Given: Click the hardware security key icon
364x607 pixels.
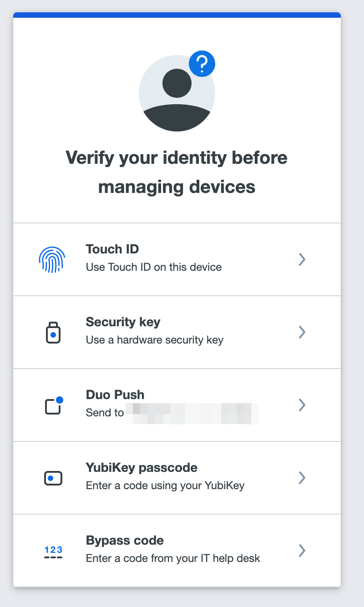Looking at the screenshot, I should tap(53, 333).
